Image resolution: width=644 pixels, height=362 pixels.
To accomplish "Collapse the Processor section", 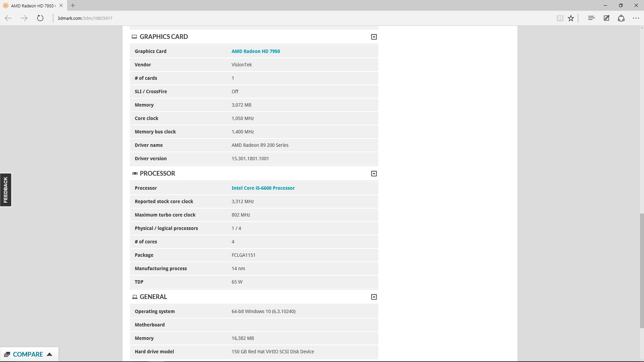I will pyautogui.click(x=374, y=174).
